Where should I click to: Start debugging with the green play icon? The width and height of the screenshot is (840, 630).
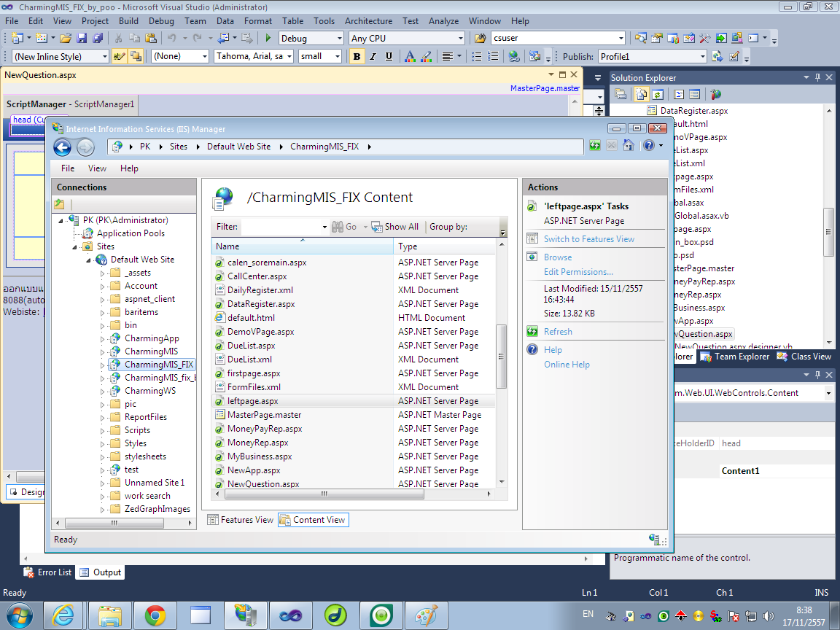[268, 38]
